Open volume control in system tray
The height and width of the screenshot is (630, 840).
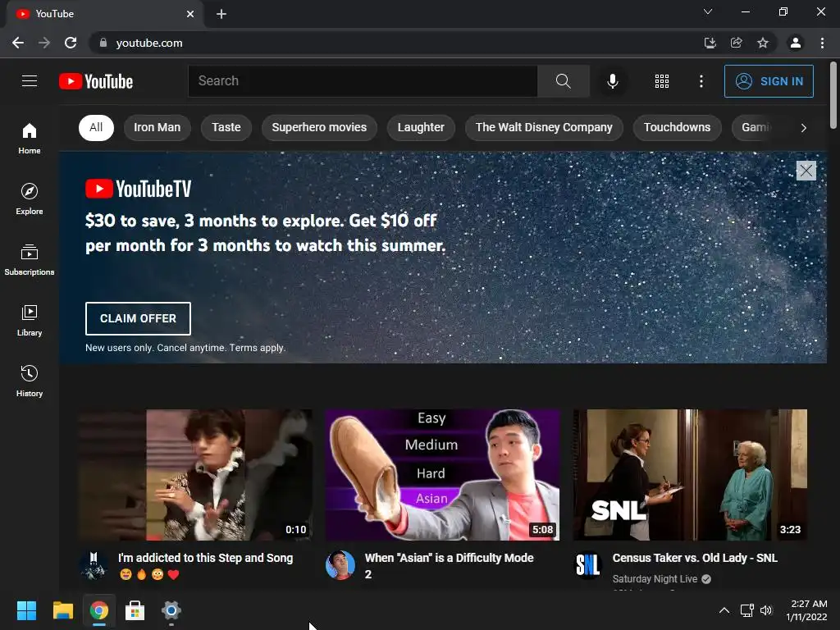tap(766, 610)
